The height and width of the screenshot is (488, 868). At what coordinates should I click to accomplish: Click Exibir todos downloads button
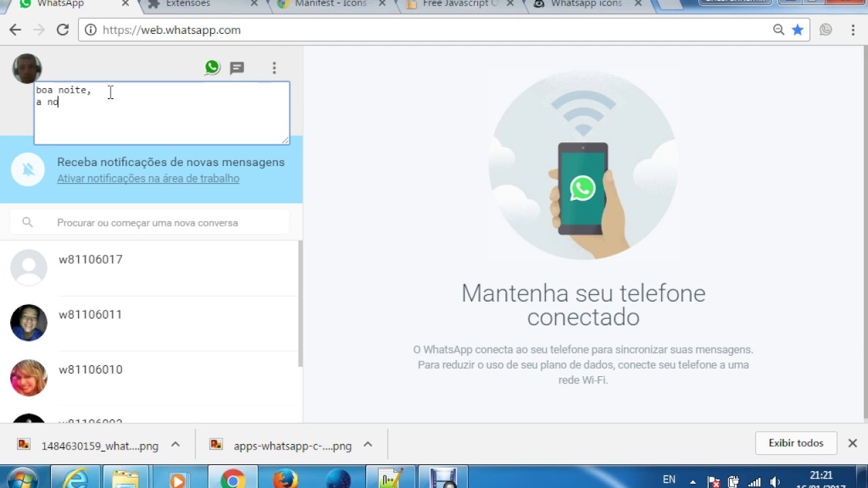coord(796,443)
